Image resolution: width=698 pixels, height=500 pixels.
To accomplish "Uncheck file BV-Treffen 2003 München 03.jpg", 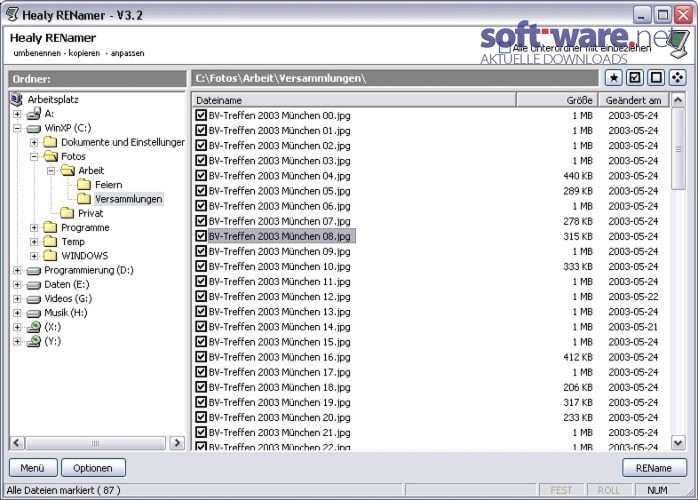I will 201,160.
